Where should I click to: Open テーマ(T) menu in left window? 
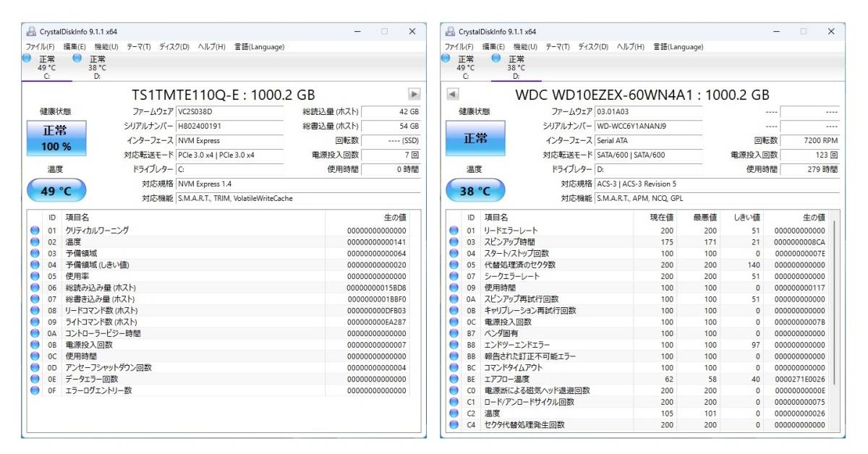(139, 47)
